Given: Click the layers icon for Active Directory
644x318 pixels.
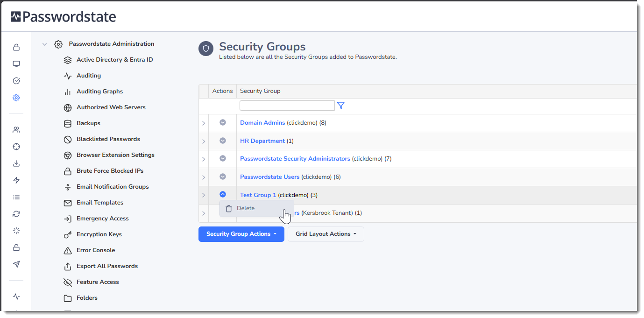Looking at the screenshot, I should [x=68, y=60].
